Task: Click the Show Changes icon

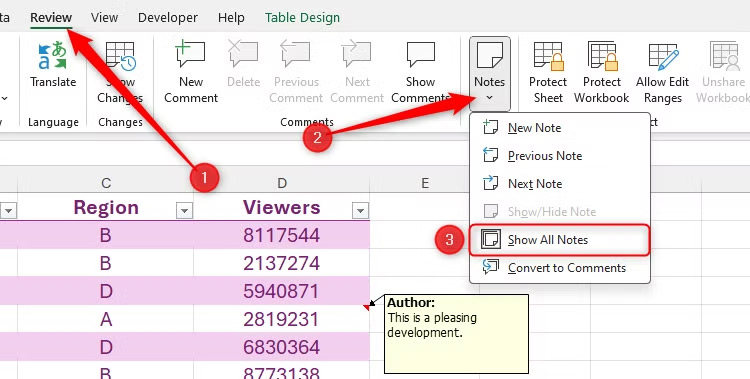Action: click(x=120, y=56)
